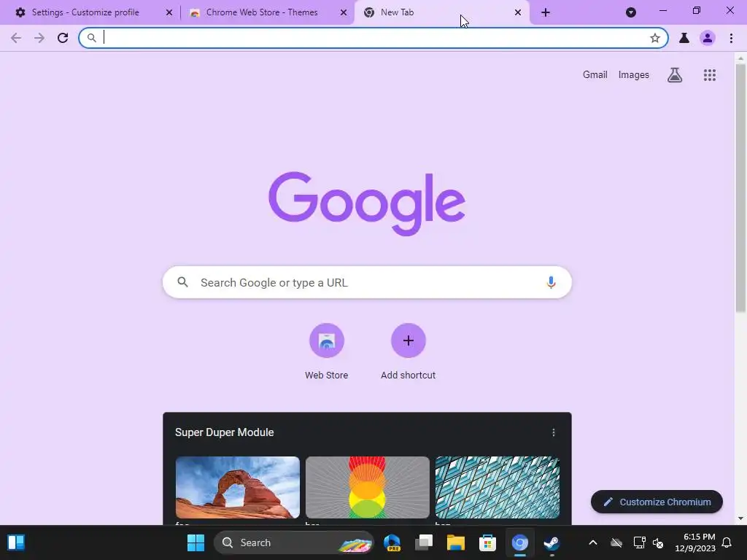The image size is (747, 560).
Task: Open Windows Start menu
Action: click(x=196, y=542)
